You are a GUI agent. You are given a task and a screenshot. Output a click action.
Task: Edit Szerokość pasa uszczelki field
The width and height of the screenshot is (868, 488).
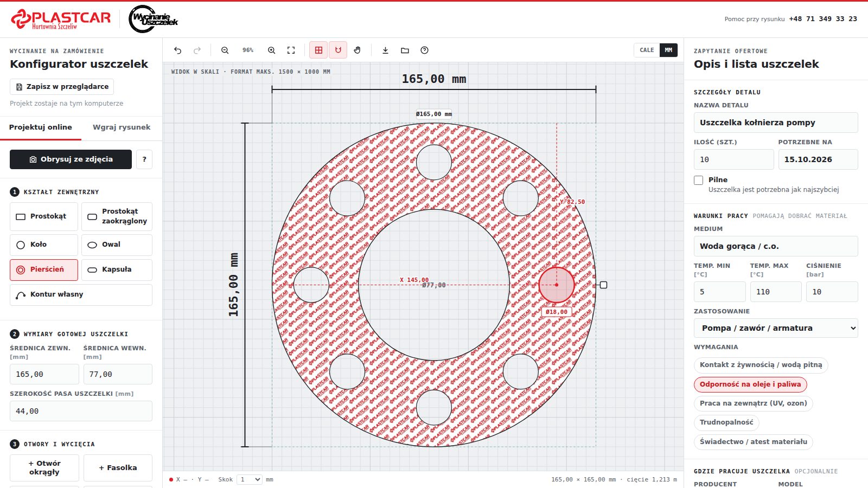(81, 411)
